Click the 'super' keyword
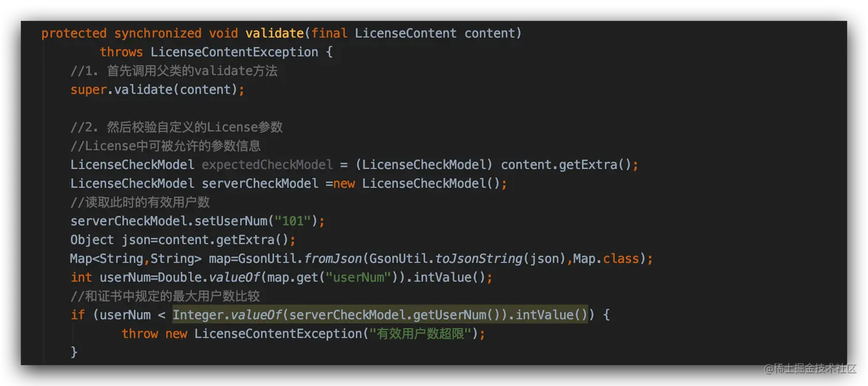 tap(88, 90)
